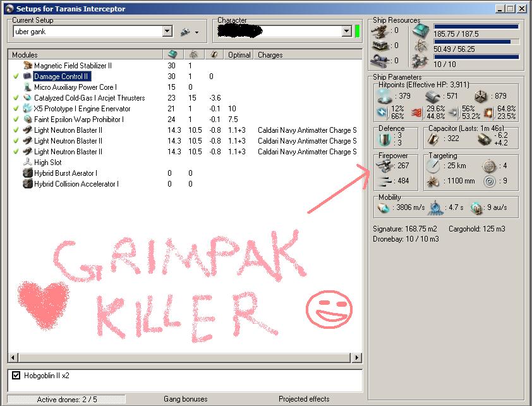Click the Hybrid Collision Accelerator I rig icon
This screenshot has width=532, height=406.
[x=27, y=183]
